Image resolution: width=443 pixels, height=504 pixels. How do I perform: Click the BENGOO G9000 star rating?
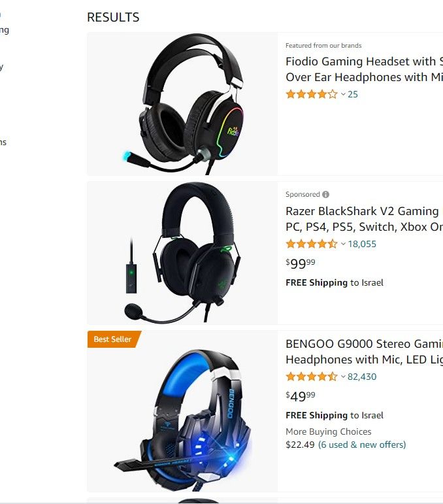(312, 377)
